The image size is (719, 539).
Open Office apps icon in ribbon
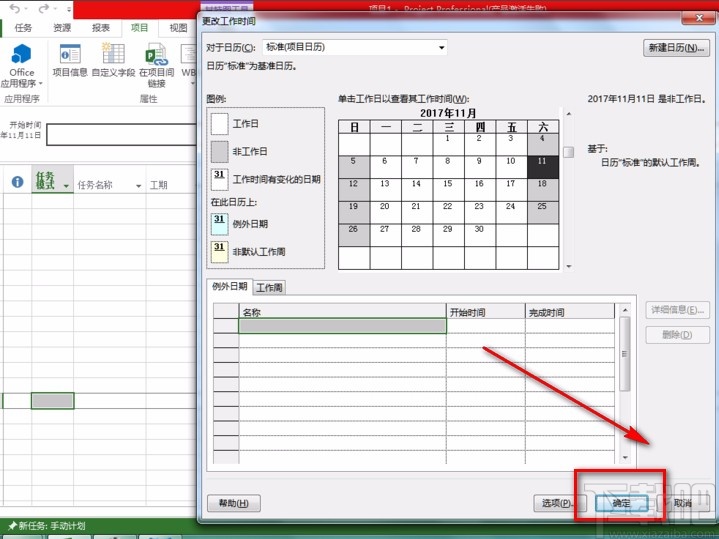[21, 54]
